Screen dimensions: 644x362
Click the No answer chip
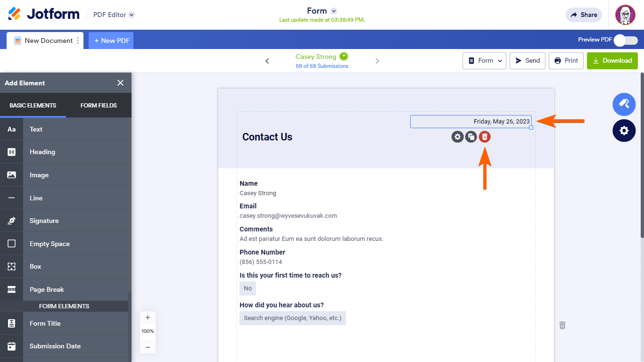(x=248, y=288)
